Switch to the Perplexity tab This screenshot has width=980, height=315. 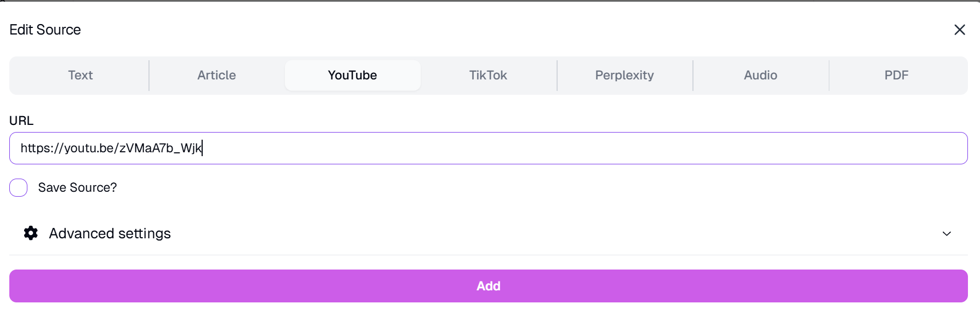(x=624, y=76)
